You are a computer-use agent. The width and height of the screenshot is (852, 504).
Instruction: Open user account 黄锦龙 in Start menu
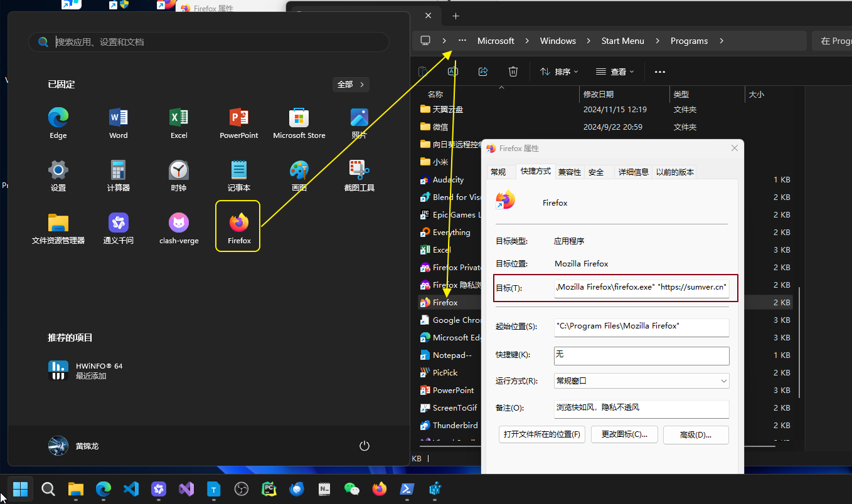click(74, 446)
